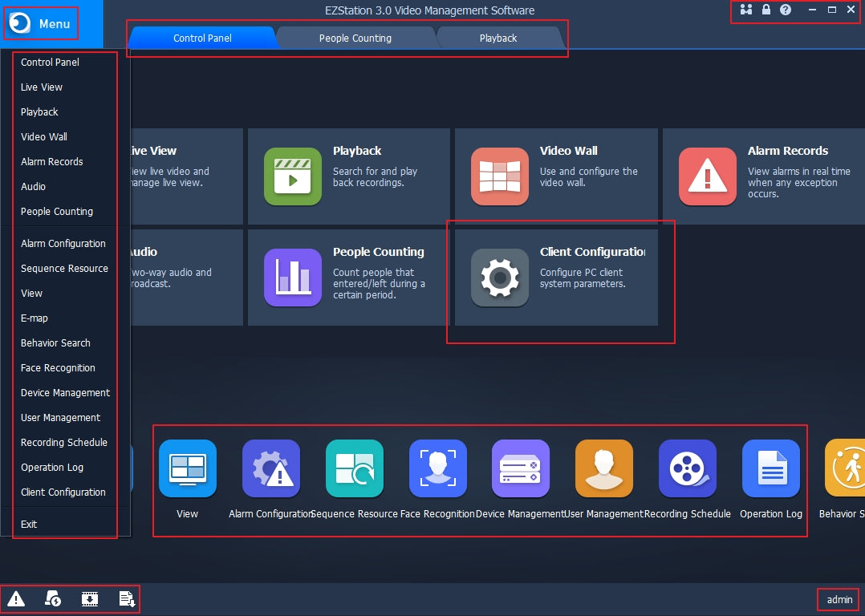Click the admin user label
The image size is (865, 616).
point(839,600)
